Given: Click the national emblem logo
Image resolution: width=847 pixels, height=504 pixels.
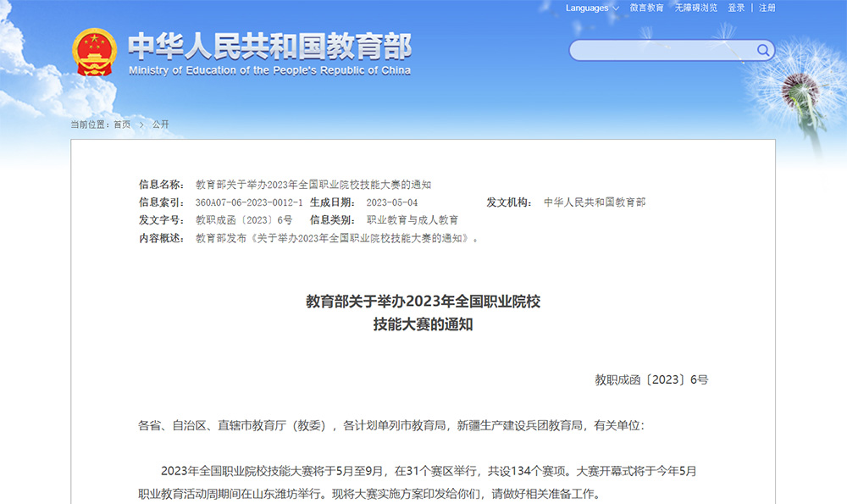Looking at the screenshot, I should click(95, 52).
